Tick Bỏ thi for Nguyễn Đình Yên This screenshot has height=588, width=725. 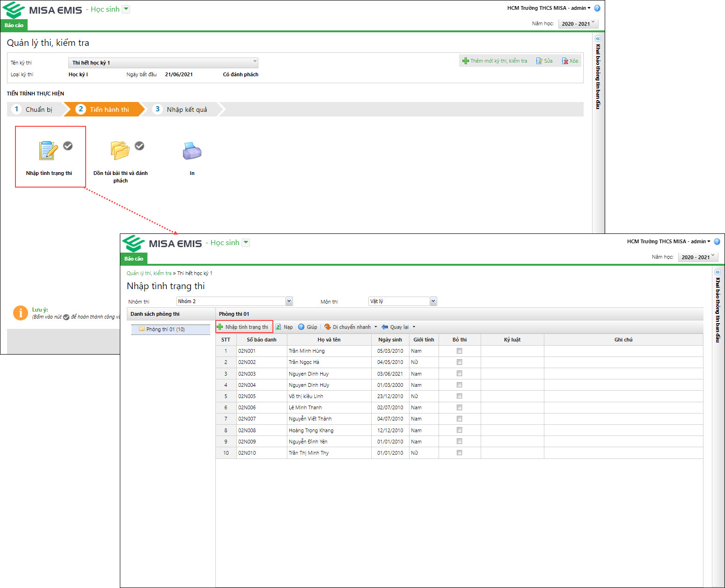(459, 441)
